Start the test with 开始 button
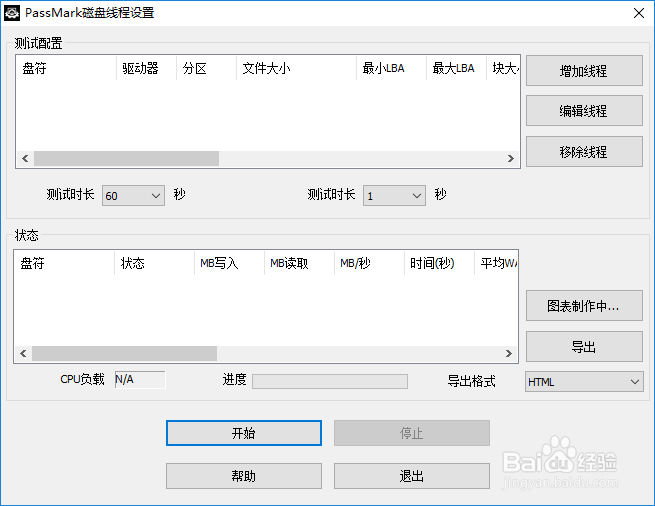Viewport: 655px width, 506px height. pos(244,433)
